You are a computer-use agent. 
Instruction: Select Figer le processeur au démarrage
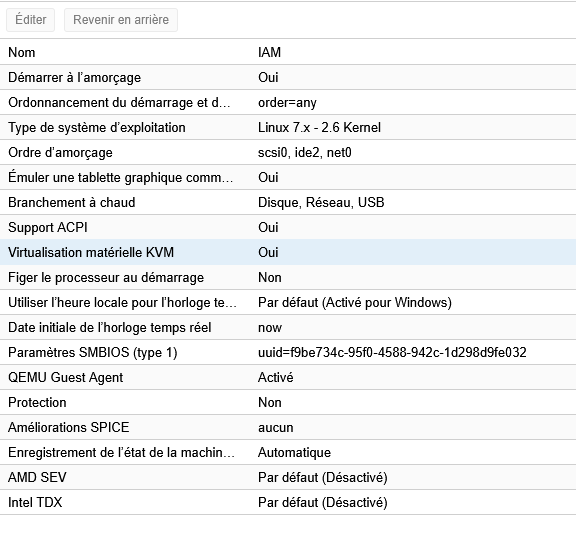(x=288, y=277)
